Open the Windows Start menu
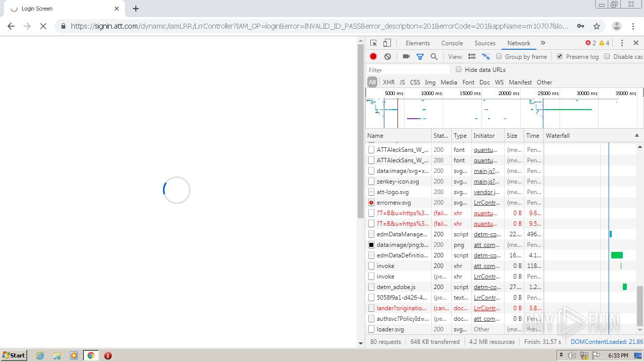The height and width of the screenshot is (362, 644). point(14,355)
